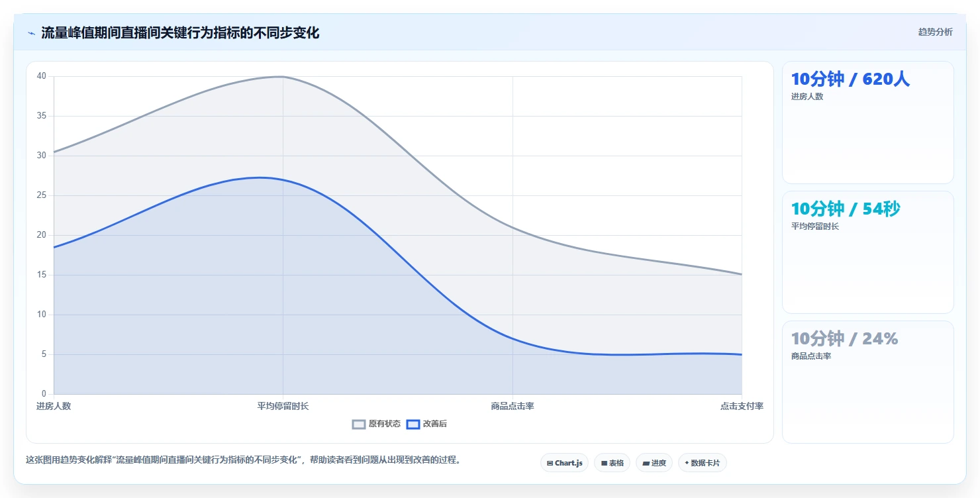
Task: Click the 表格 tag chip
Action: pyautogui.click(x=612, y=463)
